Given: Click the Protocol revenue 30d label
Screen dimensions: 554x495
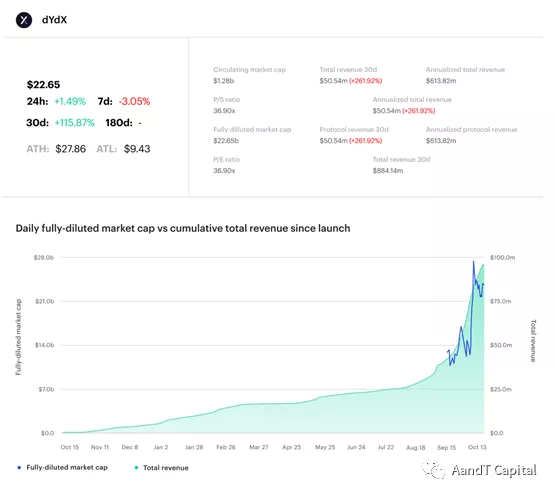Looking at the screenshot, I should [354, 130].
